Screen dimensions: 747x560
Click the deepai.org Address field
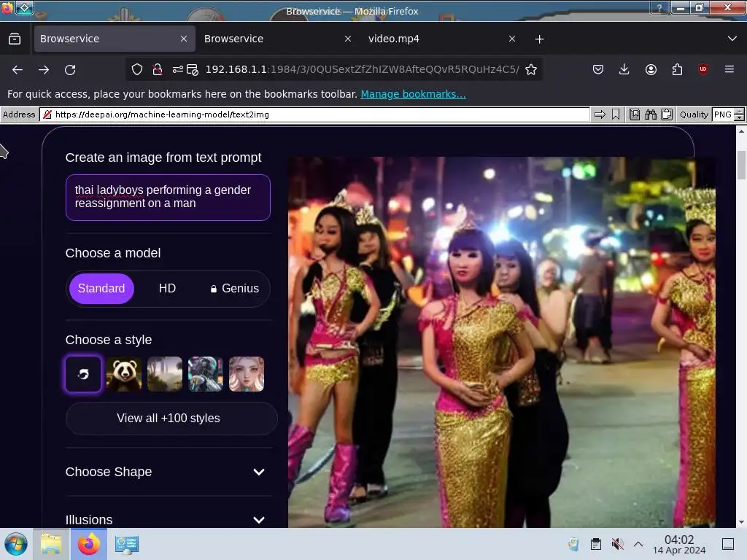click(x=314, y=114)
